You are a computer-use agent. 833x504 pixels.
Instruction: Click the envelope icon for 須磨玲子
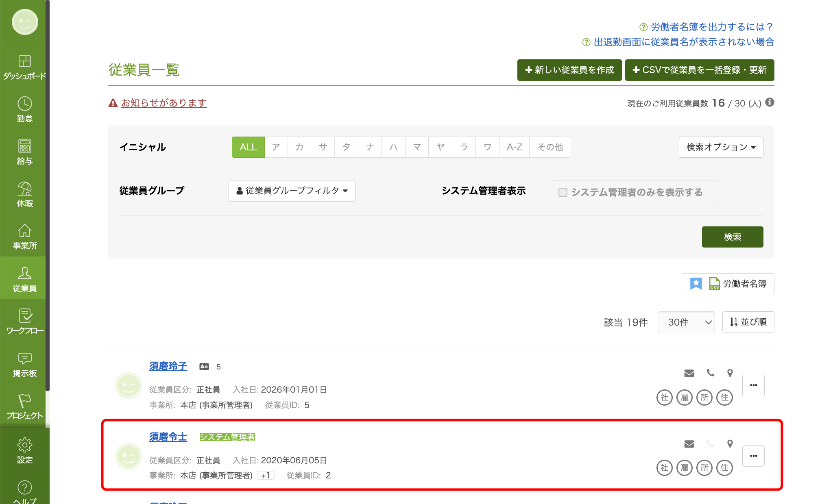[x=689, y=373]
